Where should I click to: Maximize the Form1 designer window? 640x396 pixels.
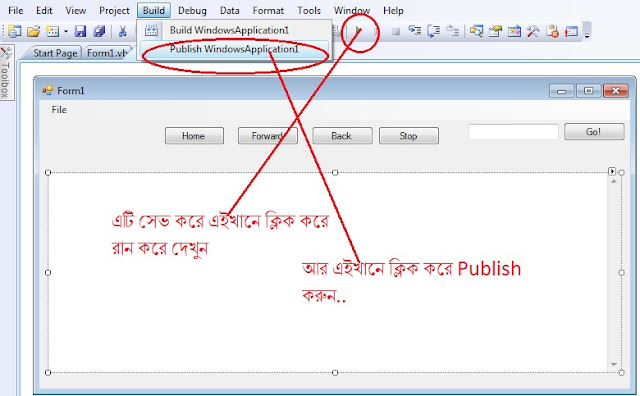589,91
